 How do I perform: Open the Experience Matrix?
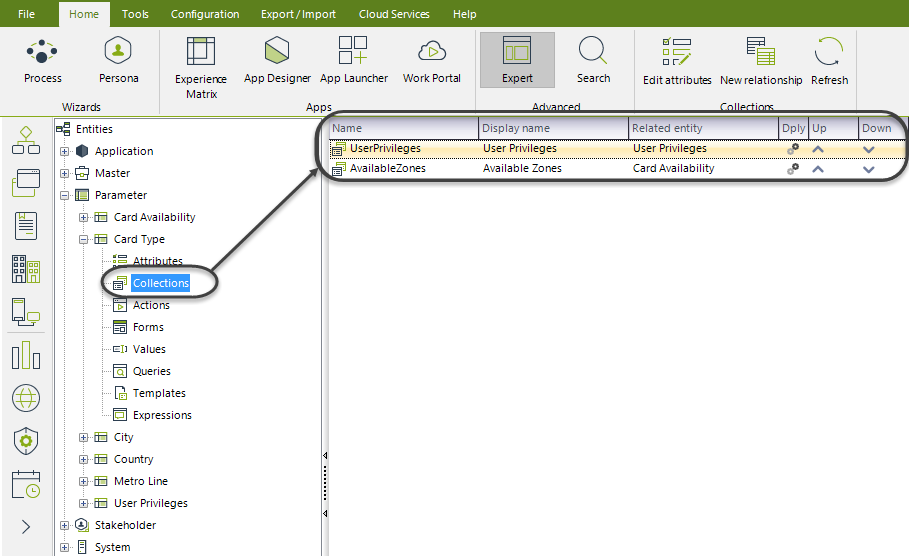(x=201, y=66)
